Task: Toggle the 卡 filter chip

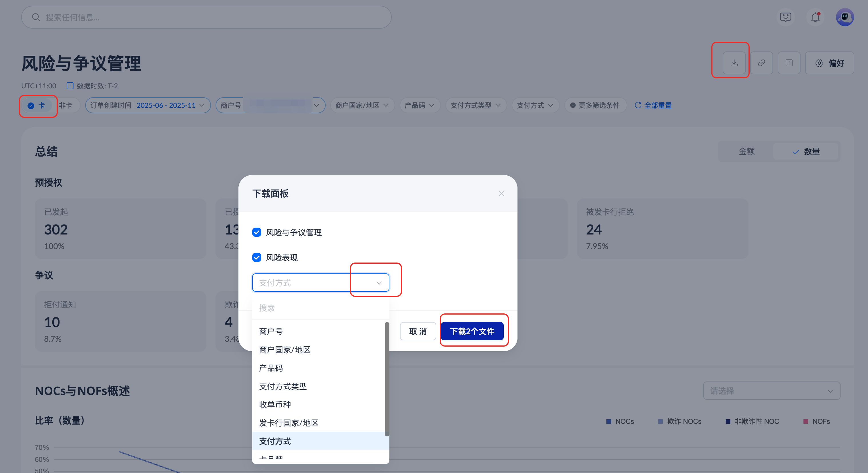Action: (37, 106)
